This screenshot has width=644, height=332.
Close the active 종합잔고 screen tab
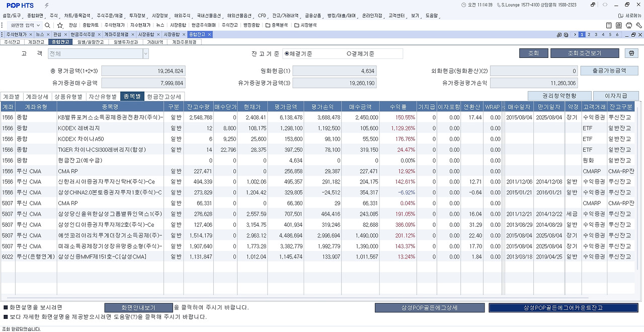[210, 34]
